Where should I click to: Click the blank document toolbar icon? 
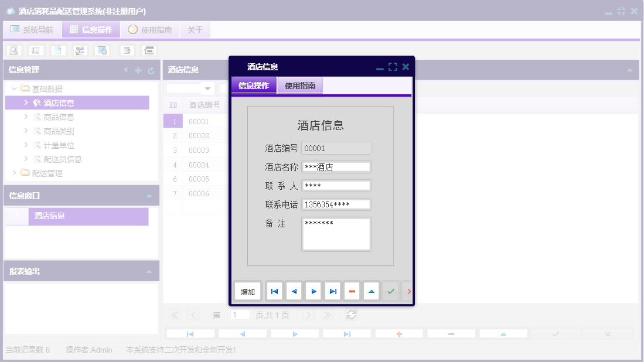point(58,50)
